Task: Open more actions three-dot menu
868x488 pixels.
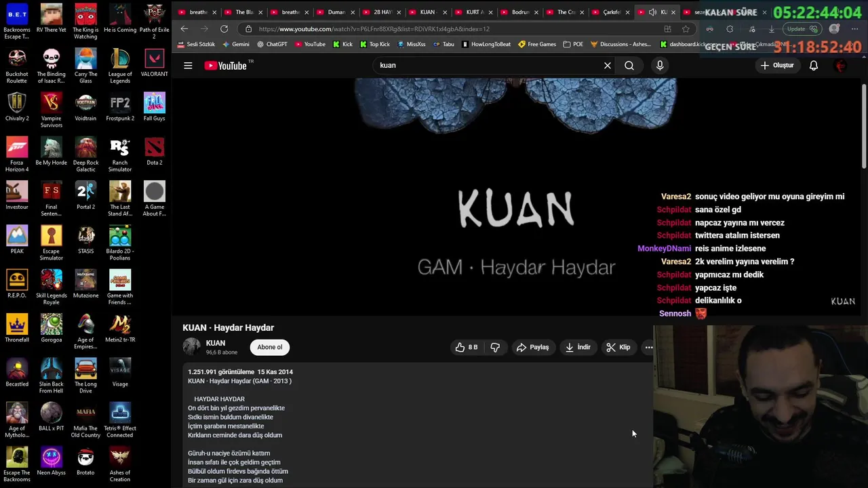Action: coord(649,347)
